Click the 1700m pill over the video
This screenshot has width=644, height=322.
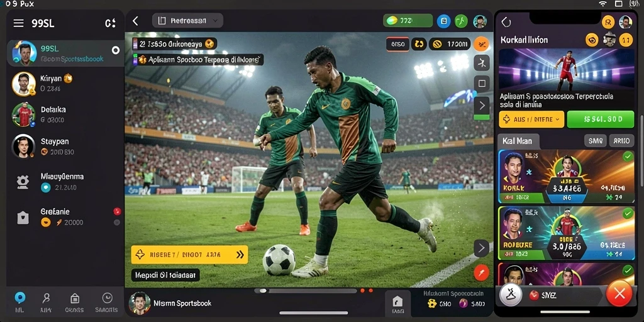(450, 43)
